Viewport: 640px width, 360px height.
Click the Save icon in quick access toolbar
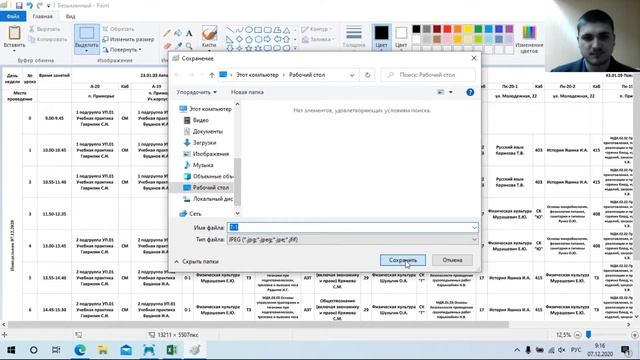tap(19, 5)
